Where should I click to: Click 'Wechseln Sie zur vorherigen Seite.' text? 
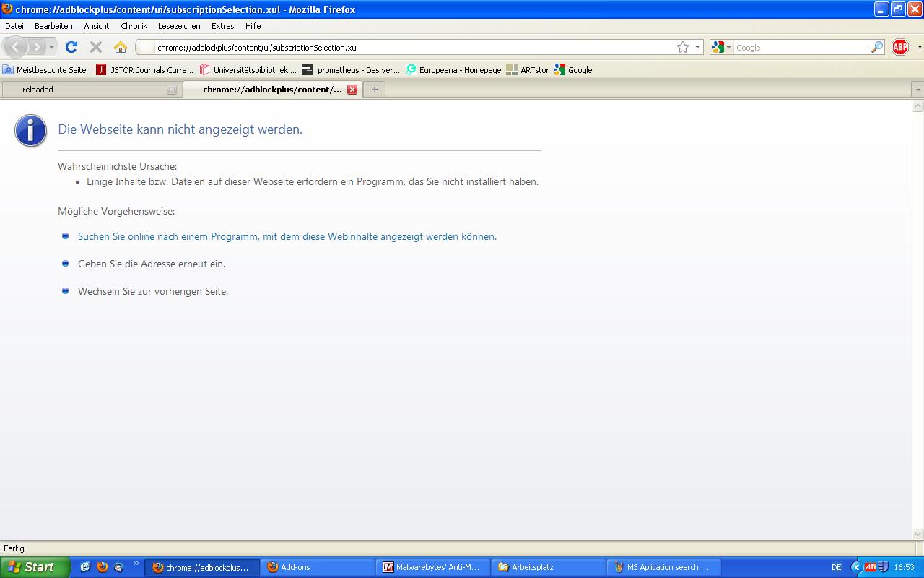tap(153, 291)
